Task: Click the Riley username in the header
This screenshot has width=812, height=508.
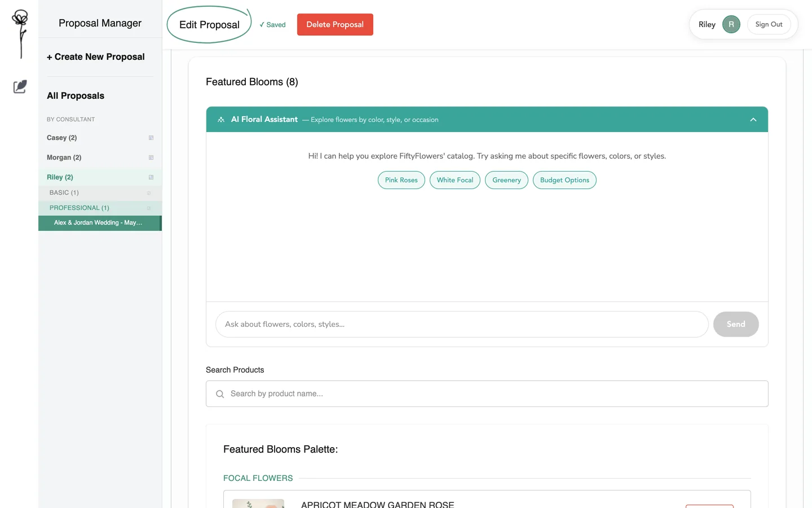Action: coord(707,24)
